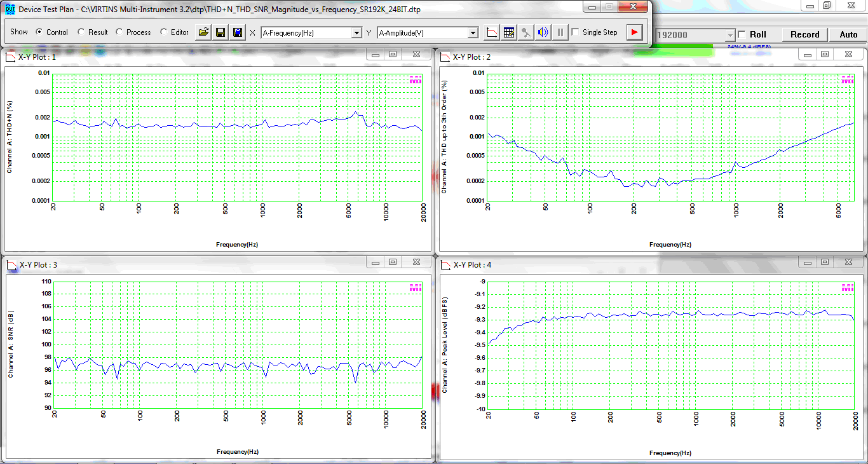Minimize the X-Y Plot : 4 window
868x464 pixels.
click(808, 262)
